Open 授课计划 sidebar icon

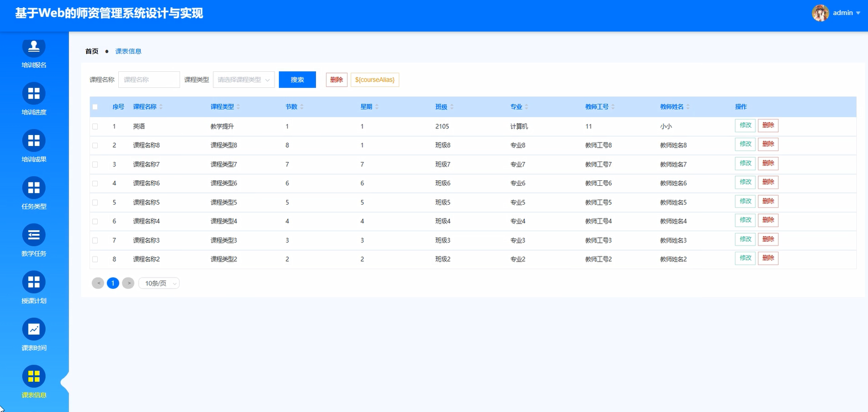(34, 282)
